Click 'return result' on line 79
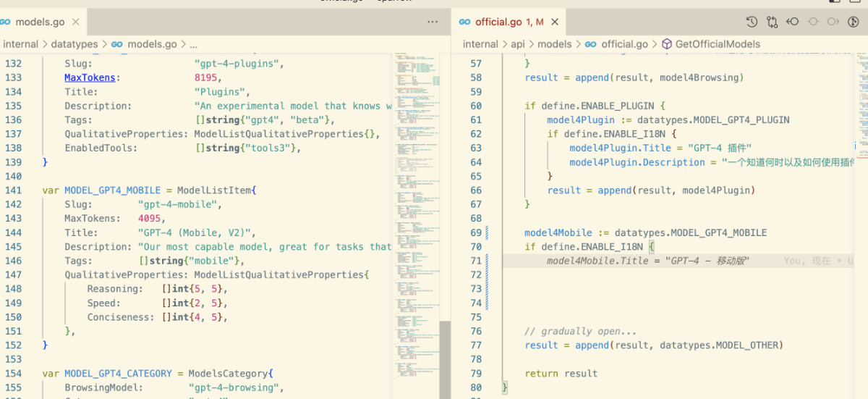The image size is (868, 399). tap(561, 374)
